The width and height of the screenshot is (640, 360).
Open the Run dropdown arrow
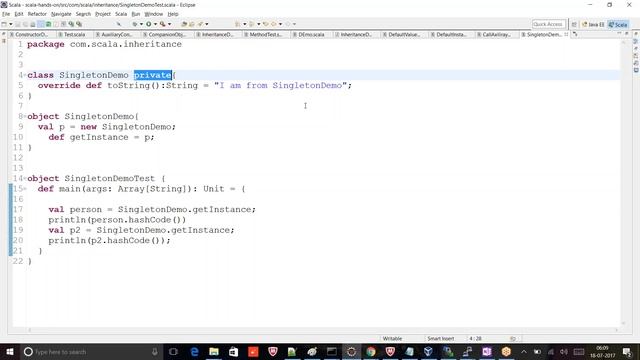point(155,24)
